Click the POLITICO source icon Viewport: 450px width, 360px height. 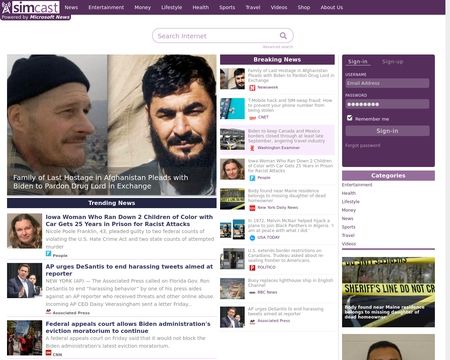[252, 267]
